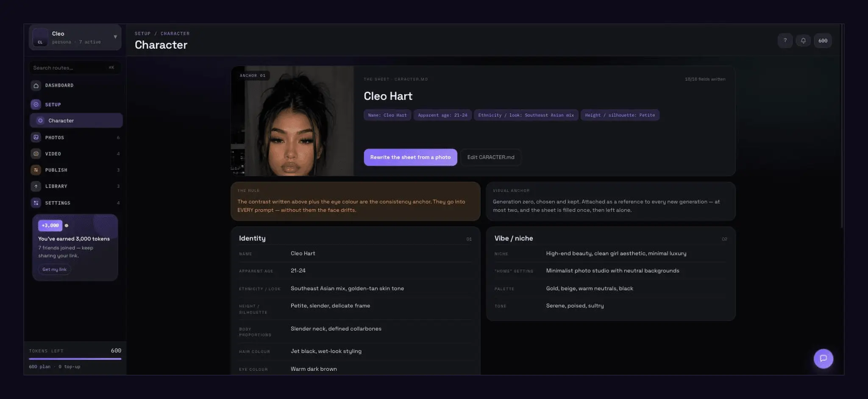Click the +3,000 tokens badge
868x399 pixels.
coord(50,226)
